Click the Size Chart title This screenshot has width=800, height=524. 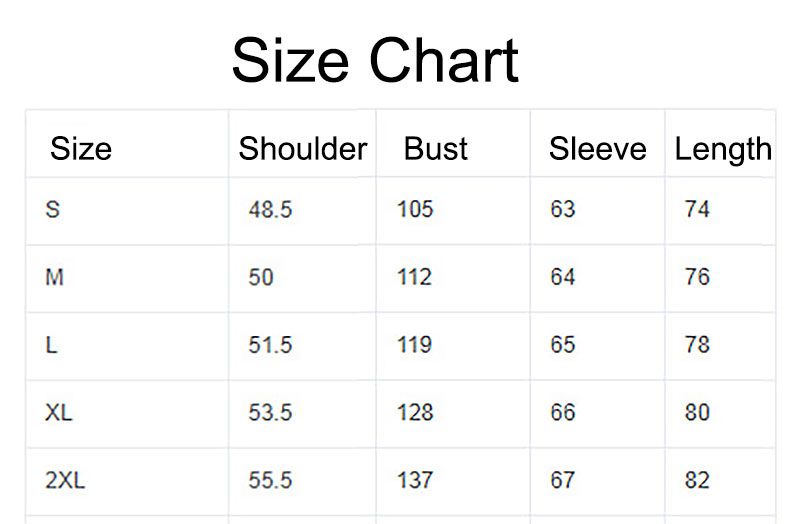pyautogui.click(x=375, y=60)
